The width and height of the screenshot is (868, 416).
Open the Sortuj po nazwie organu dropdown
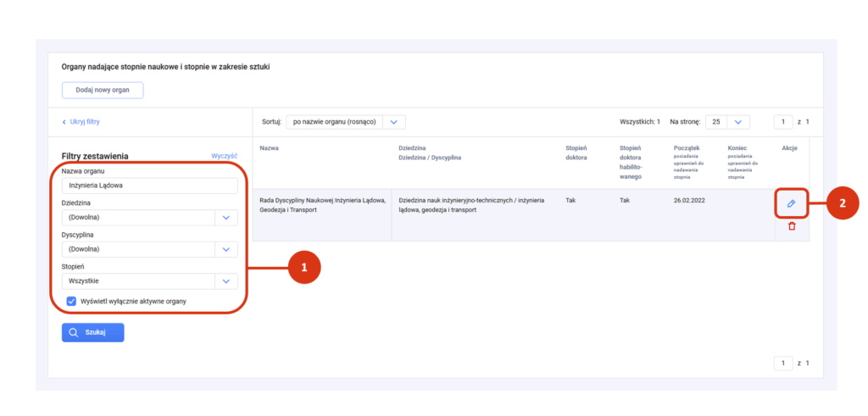pyautogui.click(x=346, y=122)
